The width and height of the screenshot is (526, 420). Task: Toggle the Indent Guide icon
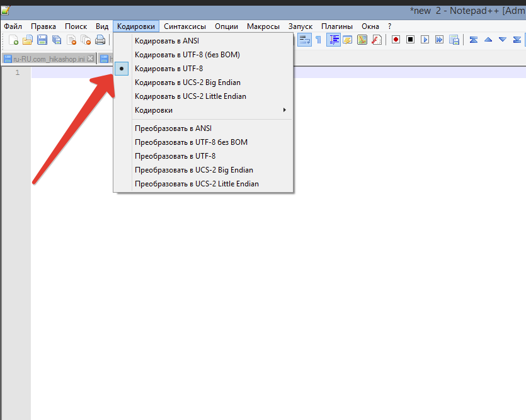tap(333, 40)
